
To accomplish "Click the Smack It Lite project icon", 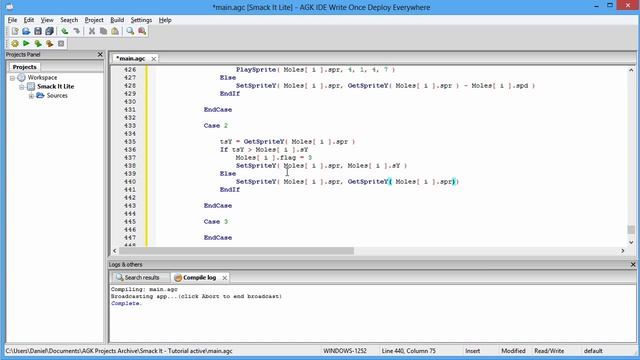I will 31,87.
